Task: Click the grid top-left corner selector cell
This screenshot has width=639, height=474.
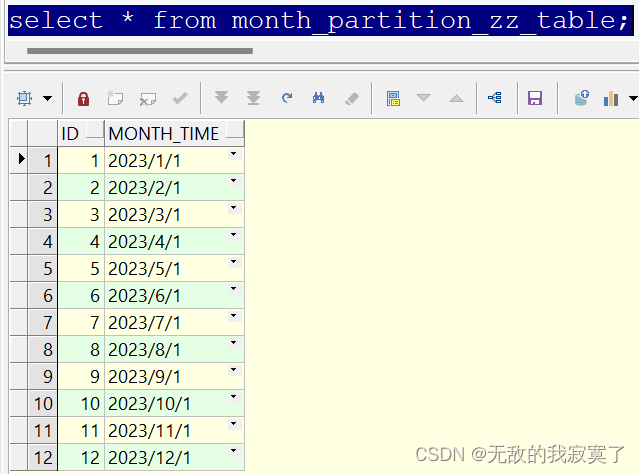Action: tap(18, 133)
